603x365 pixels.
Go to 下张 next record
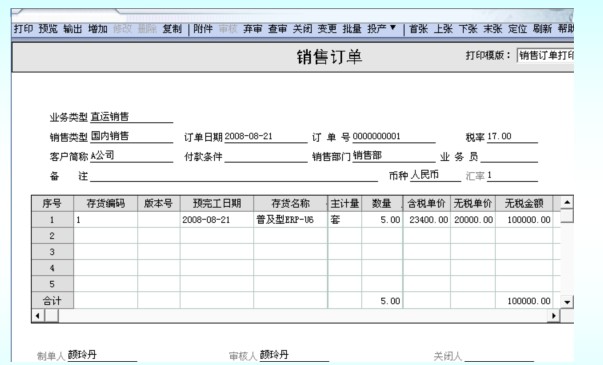[468, 29]
